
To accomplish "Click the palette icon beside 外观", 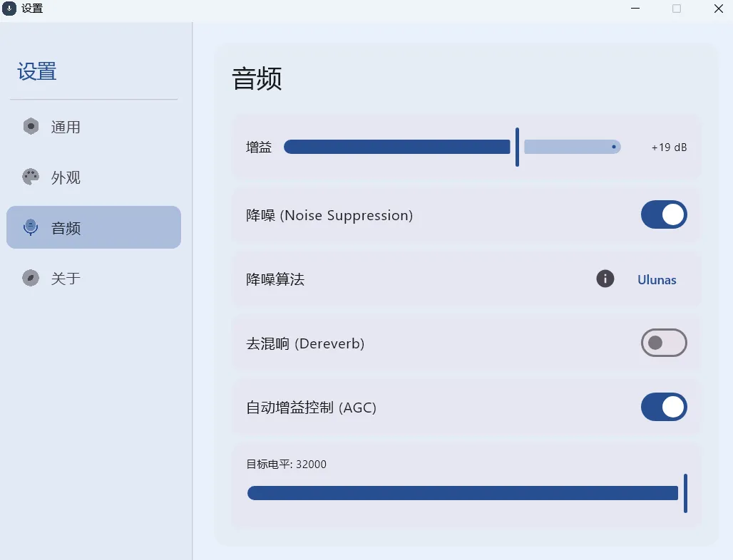I will (31, 177).
